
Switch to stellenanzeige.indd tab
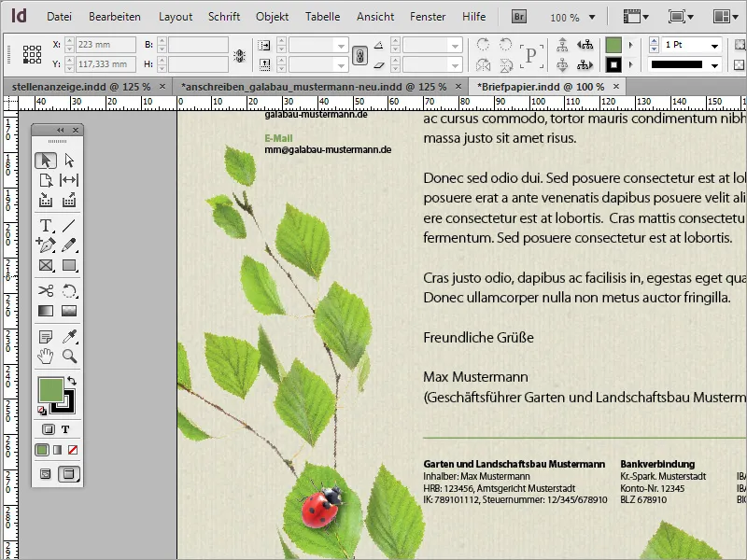(81, 87)
